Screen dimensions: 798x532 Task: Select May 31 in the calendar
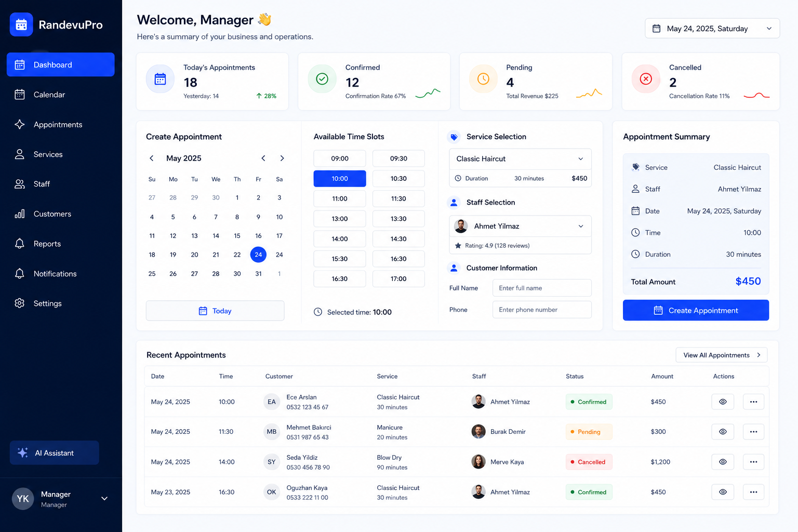[258, 274]
